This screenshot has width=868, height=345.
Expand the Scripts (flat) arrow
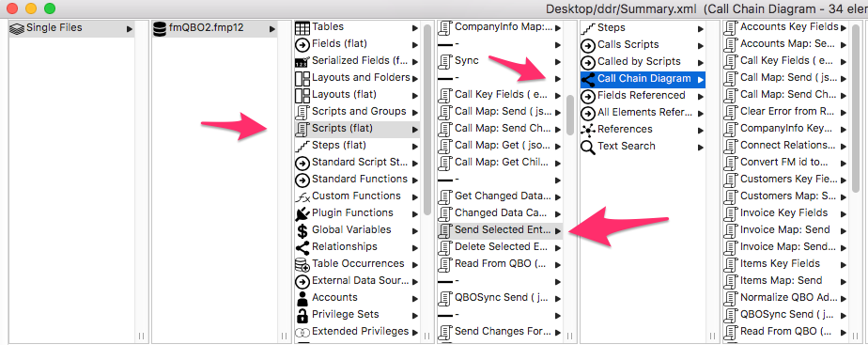[415, 129]
